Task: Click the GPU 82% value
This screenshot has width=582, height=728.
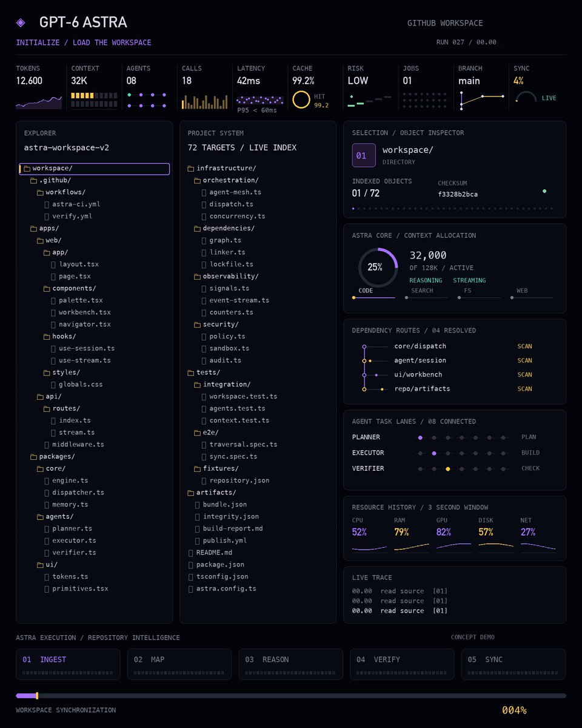Action: (x=444, y=532)
